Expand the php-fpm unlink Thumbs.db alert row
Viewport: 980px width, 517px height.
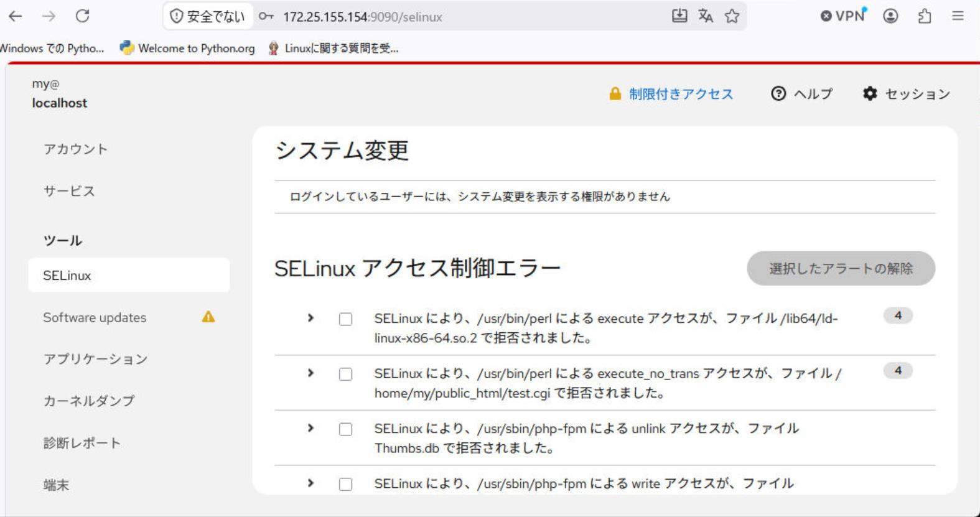tap(310, 428)
